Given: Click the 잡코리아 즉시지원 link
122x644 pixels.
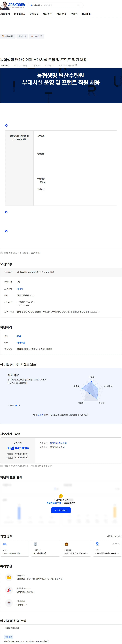Looking at the screenshot, I should (x=58, y=443).
